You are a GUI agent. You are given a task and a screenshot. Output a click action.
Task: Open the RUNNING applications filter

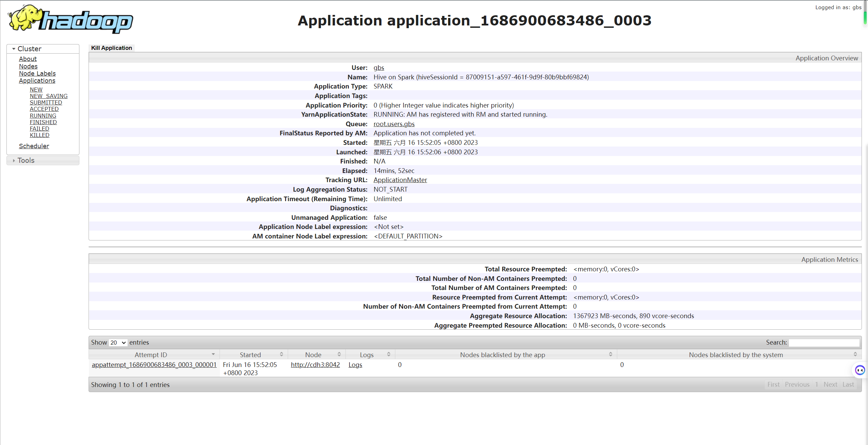point(43,116)
